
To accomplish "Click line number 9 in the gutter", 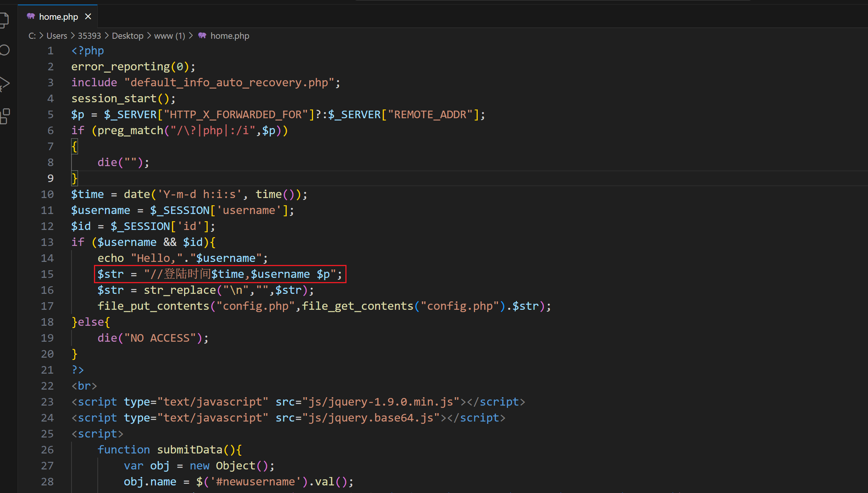I will (50, 178).
